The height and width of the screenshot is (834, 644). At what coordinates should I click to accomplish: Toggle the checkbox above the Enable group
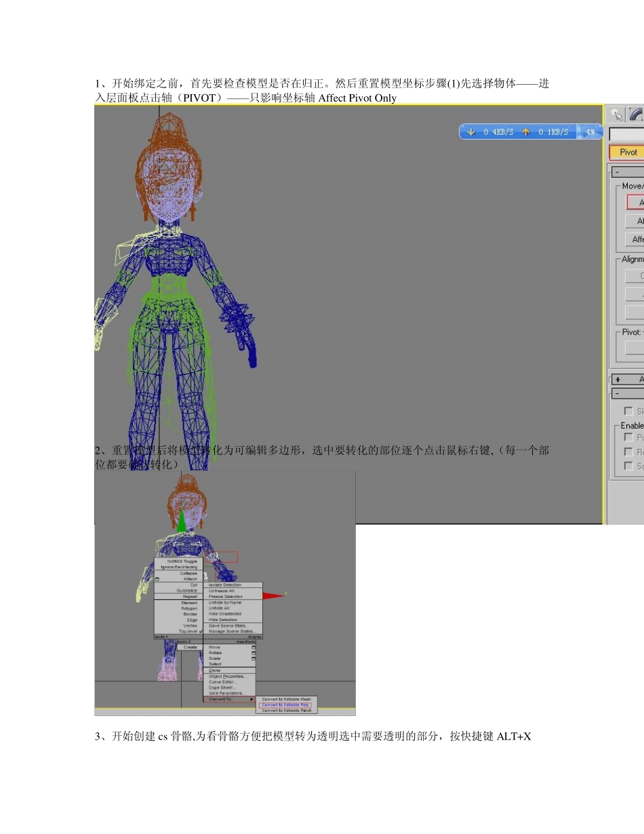click(x=628, y=411)
